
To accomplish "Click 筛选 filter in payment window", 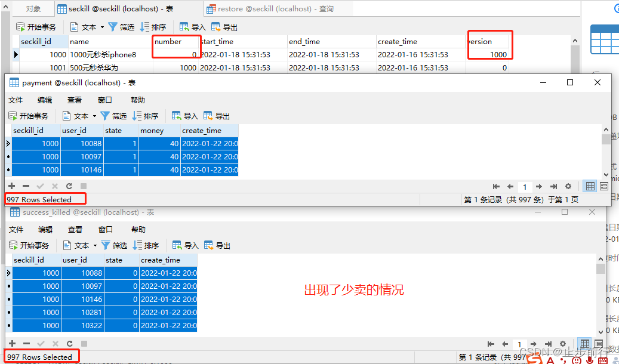I will coord(113,116).
